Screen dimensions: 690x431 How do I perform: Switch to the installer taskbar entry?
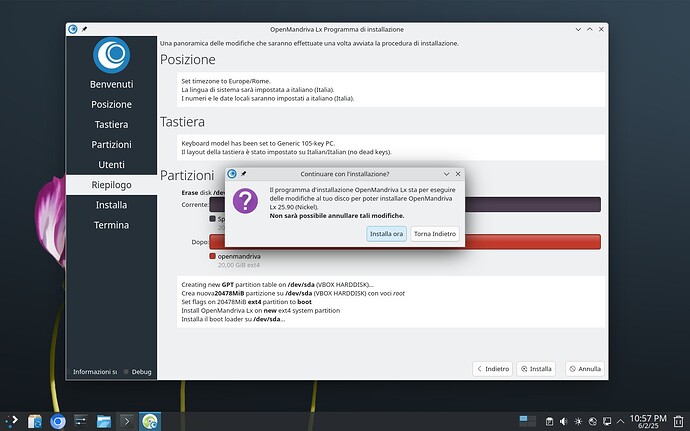pos(150,421)
